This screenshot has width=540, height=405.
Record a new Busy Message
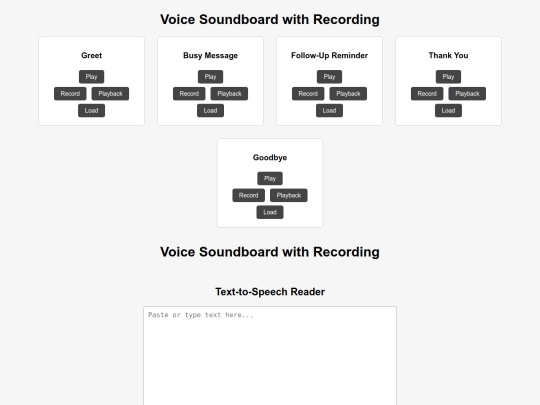click(189, 94)
